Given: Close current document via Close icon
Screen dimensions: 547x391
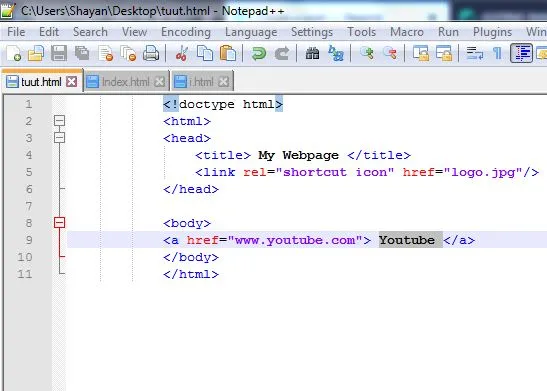Looking at the screenshot, I should (x=106, y=53).
